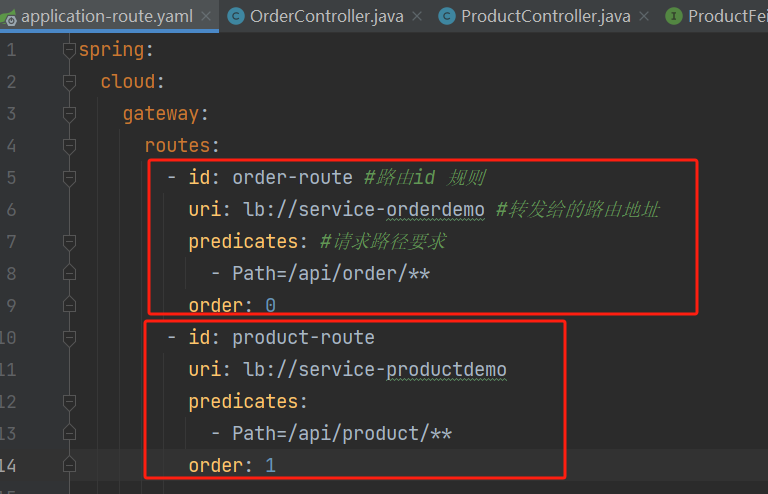Click the class icon on ProductController.java tab

click(447, 17)
